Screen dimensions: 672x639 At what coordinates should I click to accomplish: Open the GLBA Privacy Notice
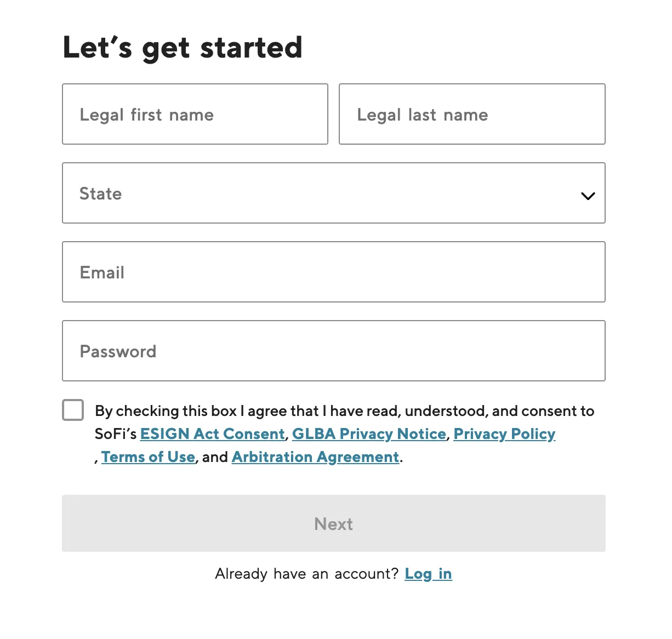(x=369, y=433)
